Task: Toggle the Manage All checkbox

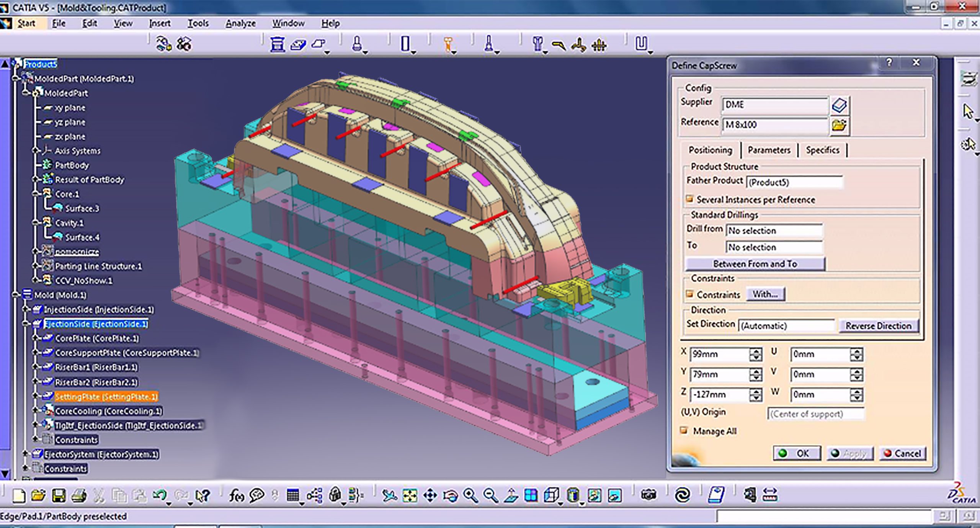Action: click(684, 430)
